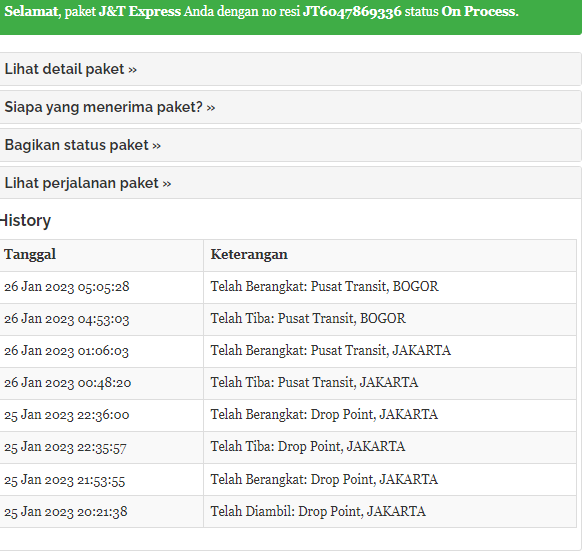Click the 25 Jan 2023 22:36:00 timestamp
Screen dimensions: 582x555
click(67, 415)
